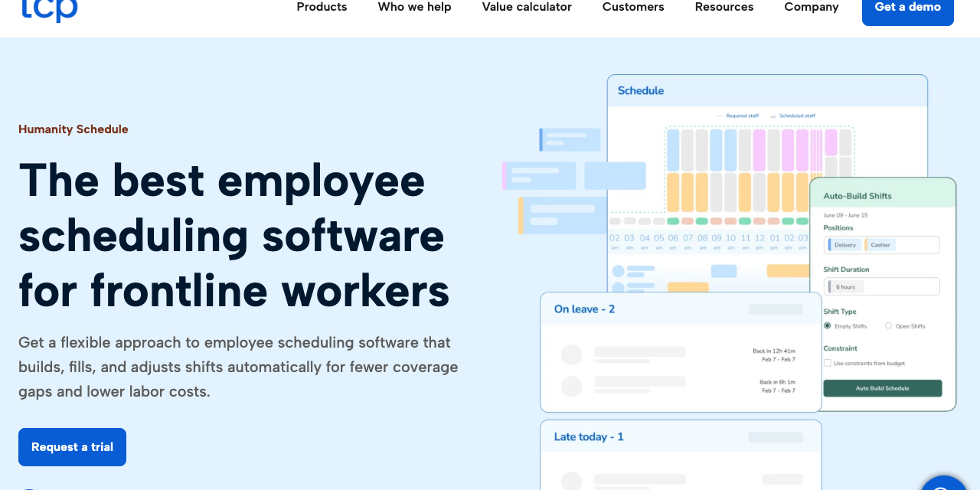Click the Get a demo button
Screen dimensions: 980x490
tap(908, 9)
